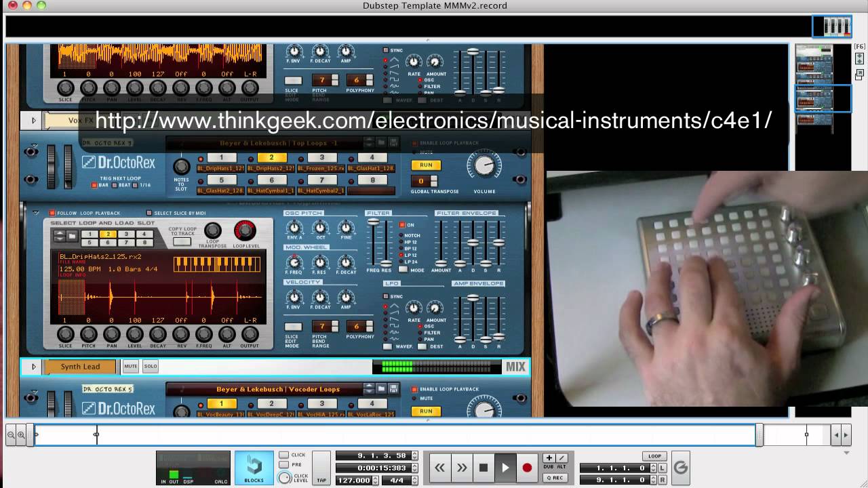Expand the Synth Lead mix channel triangle
Viewport: 868px width, 488px height.
point(33,367)
